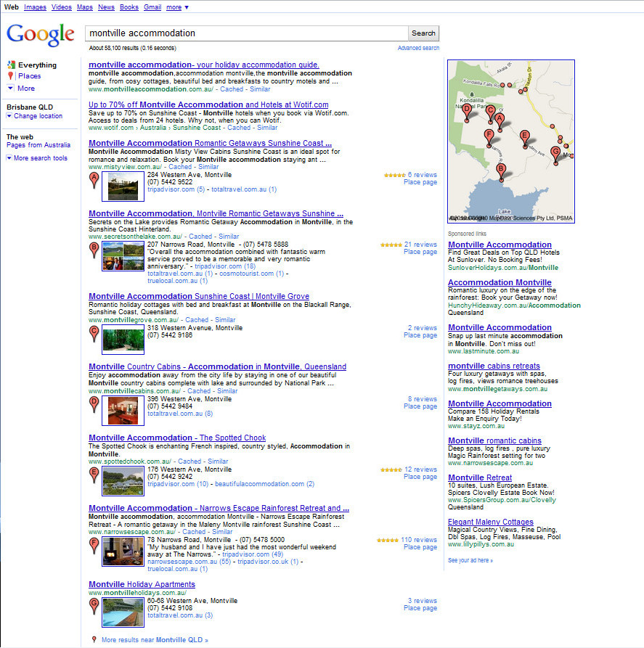Image resolution: width=644 pixels, height=648 pixels.
Task: Select map pin B on the map
Action: pos(501,172)
